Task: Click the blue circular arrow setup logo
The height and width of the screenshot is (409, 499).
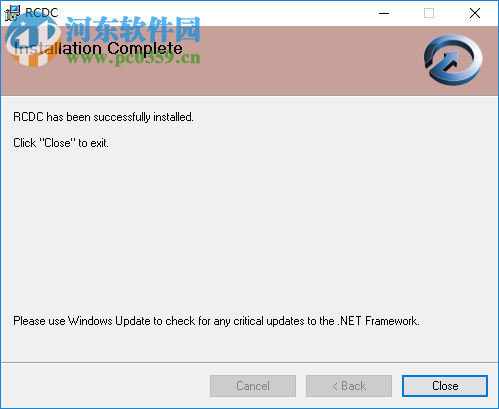Action: [453, 60]
